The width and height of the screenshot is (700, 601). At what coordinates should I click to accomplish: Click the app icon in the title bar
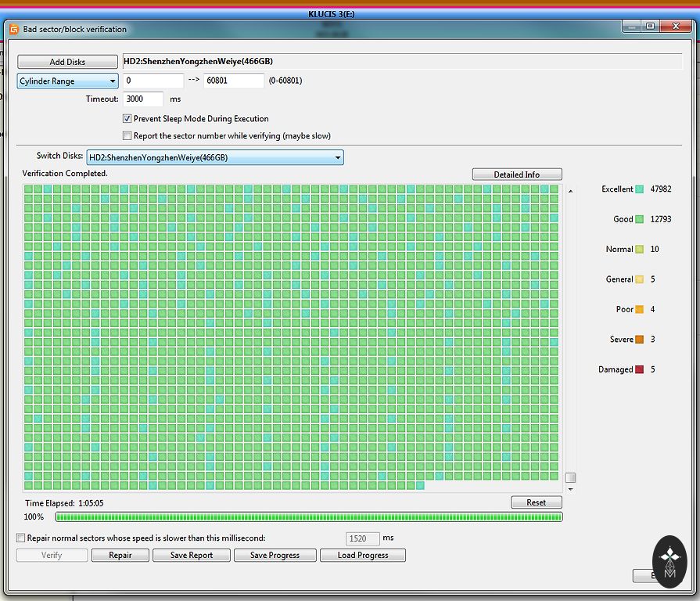click(x=13, y=29)
